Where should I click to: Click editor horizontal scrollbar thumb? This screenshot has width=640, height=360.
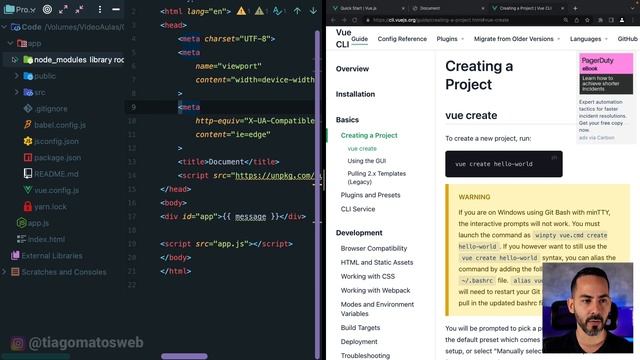click(184, 356)
